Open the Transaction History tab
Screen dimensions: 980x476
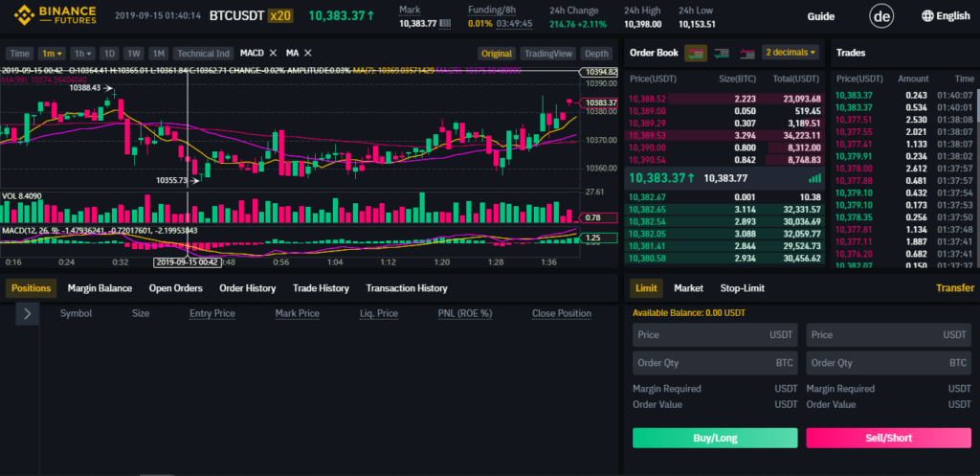tap(407, 288)
